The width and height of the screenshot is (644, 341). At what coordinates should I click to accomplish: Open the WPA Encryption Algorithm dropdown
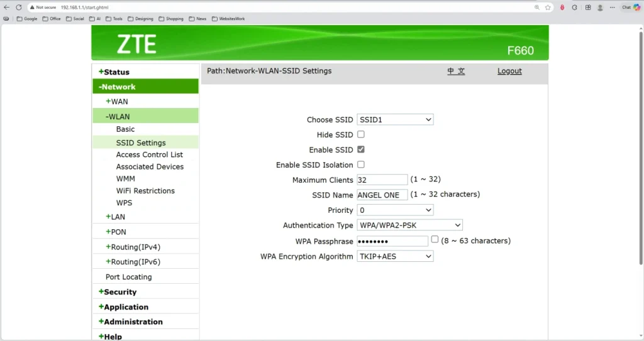pyautogui.click(x=395, y=256)
